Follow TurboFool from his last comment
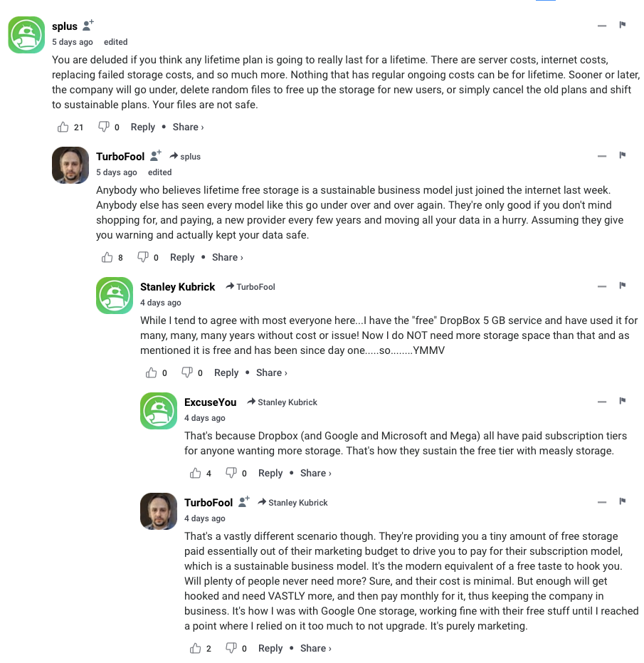 tap(244, 502)
